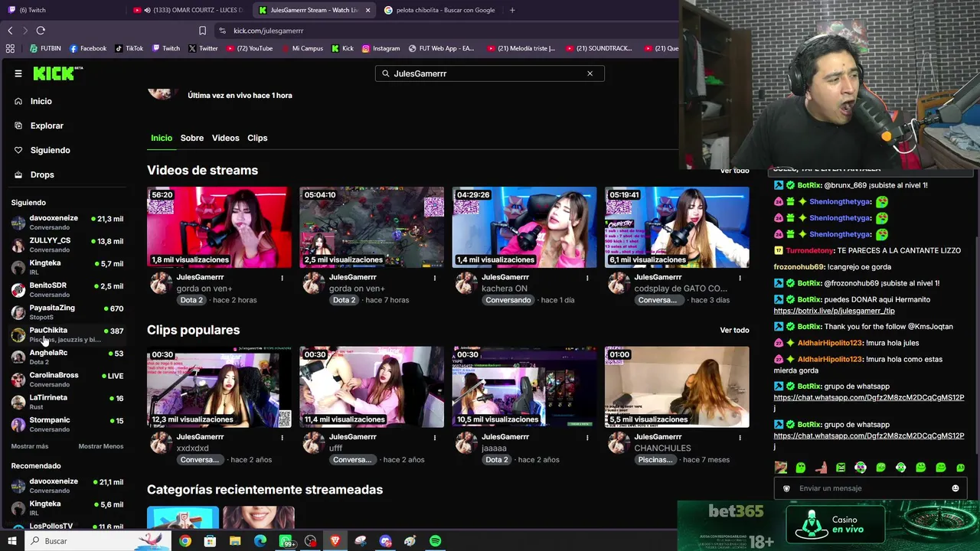This screenshot has width=980, height=551.
Task: Open the Facebook bookmark
Action: point(88,48)
